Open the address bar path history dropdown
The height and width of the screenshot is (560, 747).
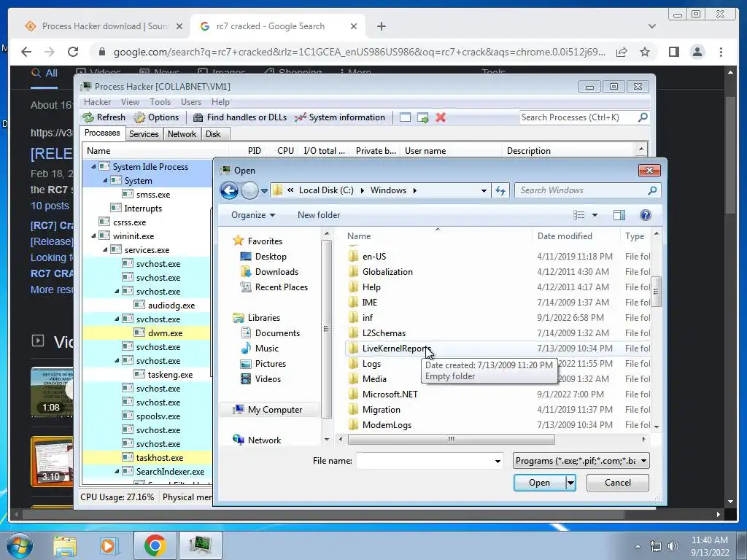click(484, 190)
